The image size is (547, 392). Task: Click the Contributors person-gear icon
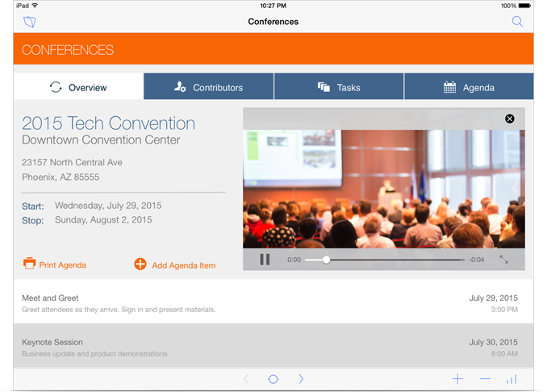(180, 87)
